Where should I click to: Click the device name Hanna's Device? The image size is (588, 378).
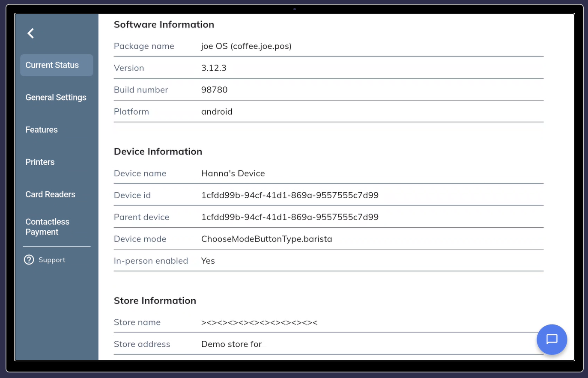tap(233, 173)
